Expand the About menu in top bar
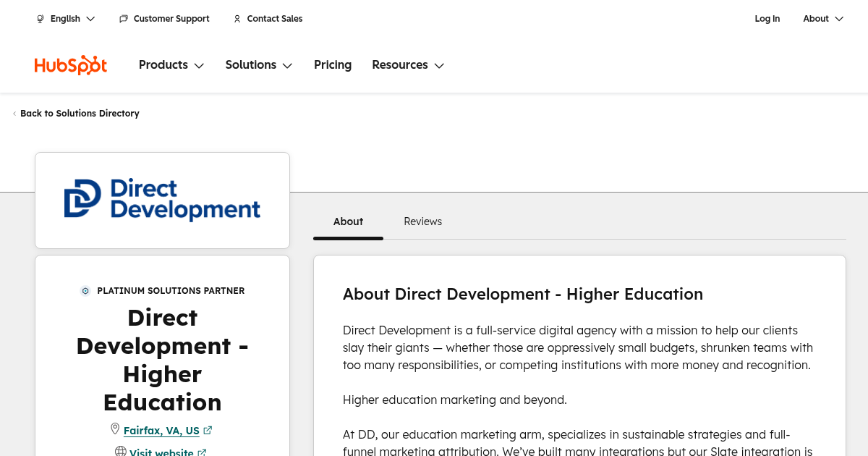 click(823, 19)
